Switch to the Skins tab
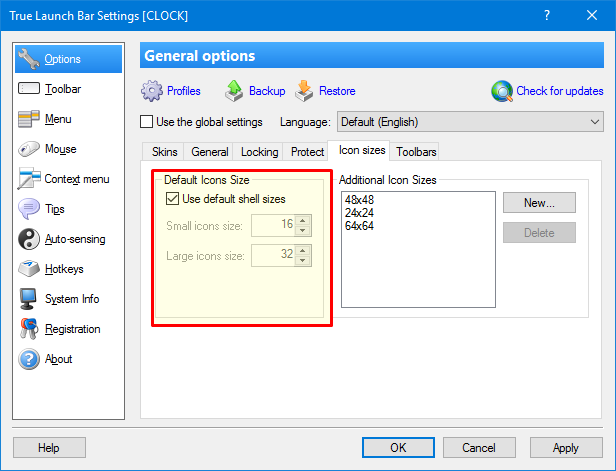616x471 pixels. coord(165,152)
